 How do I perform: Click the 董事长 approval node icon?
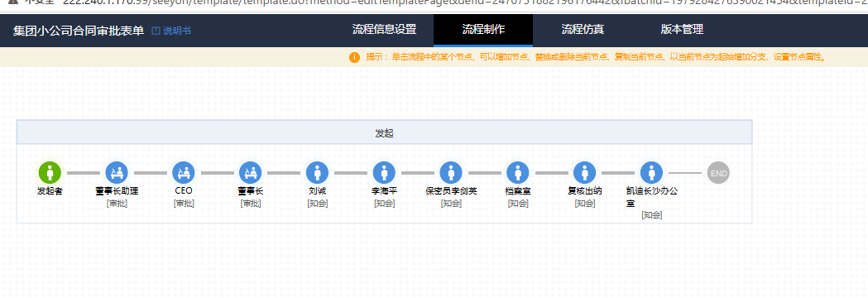250,173
